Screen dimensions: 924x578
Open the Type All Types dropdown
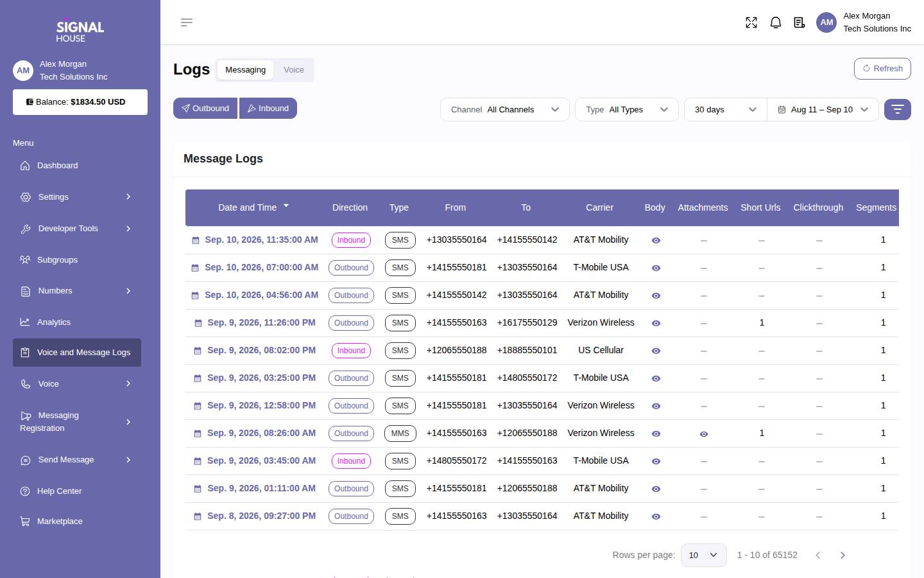627,110
